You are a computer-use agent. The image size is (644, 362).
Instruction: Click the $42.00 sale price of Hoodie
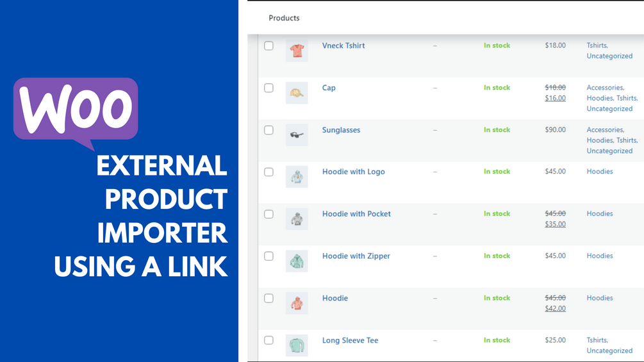coord(556,308)
